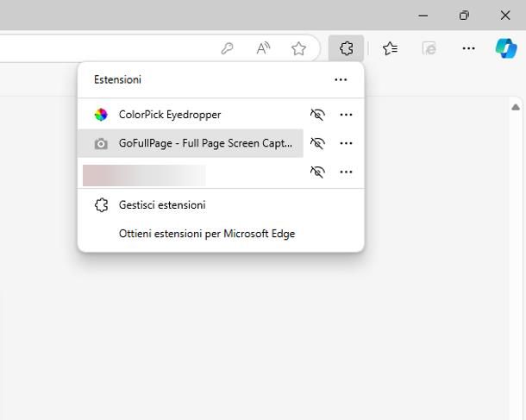Open the Copilot icon

tap(506, 48)
